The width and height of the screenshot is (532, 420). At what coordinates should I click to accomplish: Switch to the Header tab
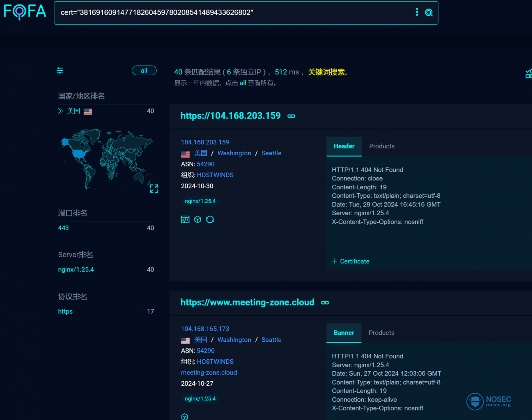[x=344, y=146]
